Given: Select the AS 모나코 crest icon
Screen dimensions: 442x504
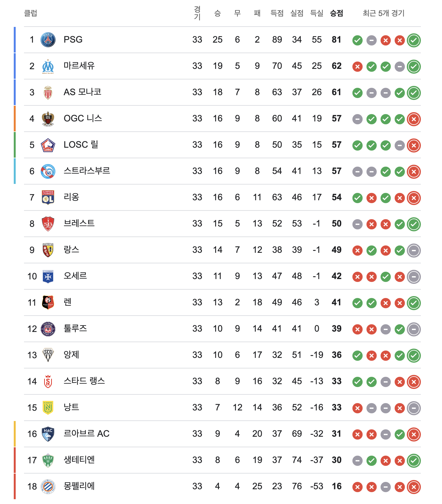Looking at the screenshot, I should [x=48, y=93].
